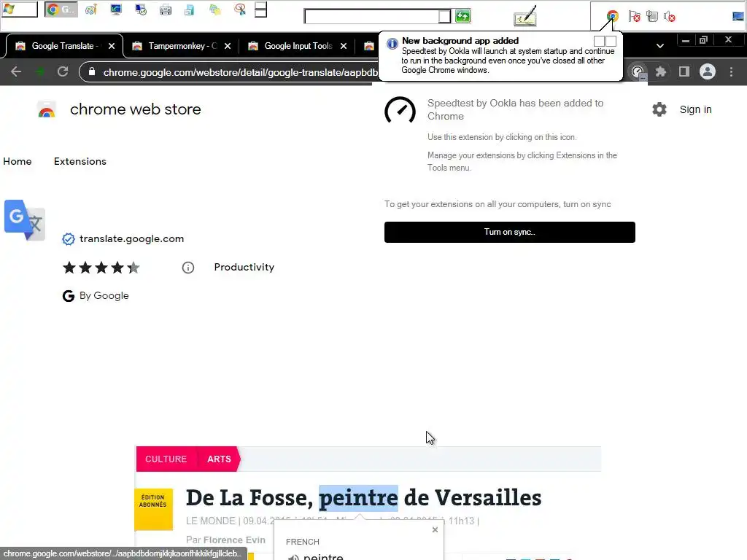Click the rating info icon

(x=188, y=268)
